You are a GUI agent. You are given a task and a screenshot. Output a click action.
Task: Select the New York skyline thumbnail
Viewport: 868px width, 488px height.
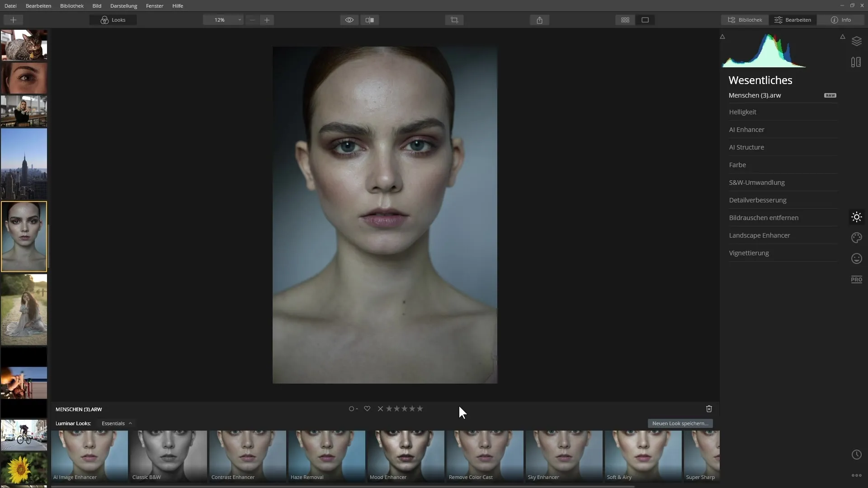coord(24,164)
